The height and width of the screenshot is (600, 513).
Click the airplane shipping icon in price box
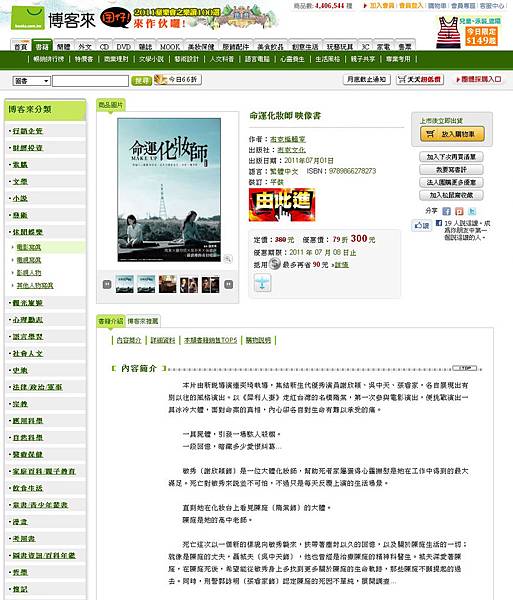[x=262, y=283]
